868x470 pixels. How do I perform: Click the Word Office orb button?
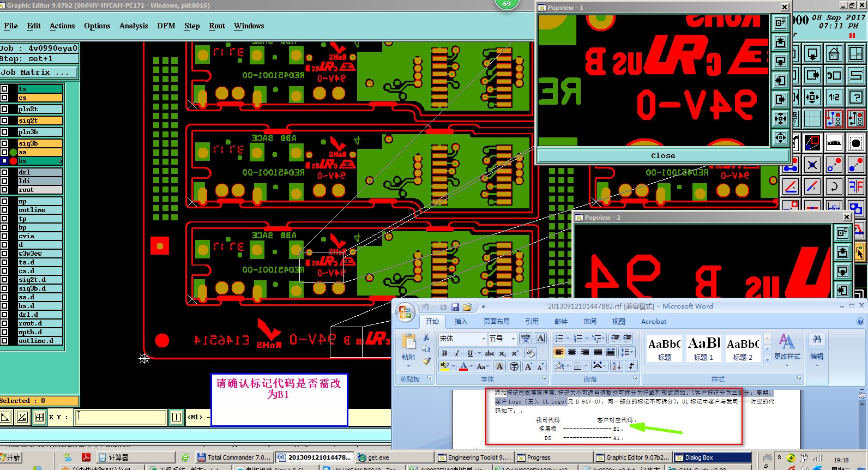(405, 312)
